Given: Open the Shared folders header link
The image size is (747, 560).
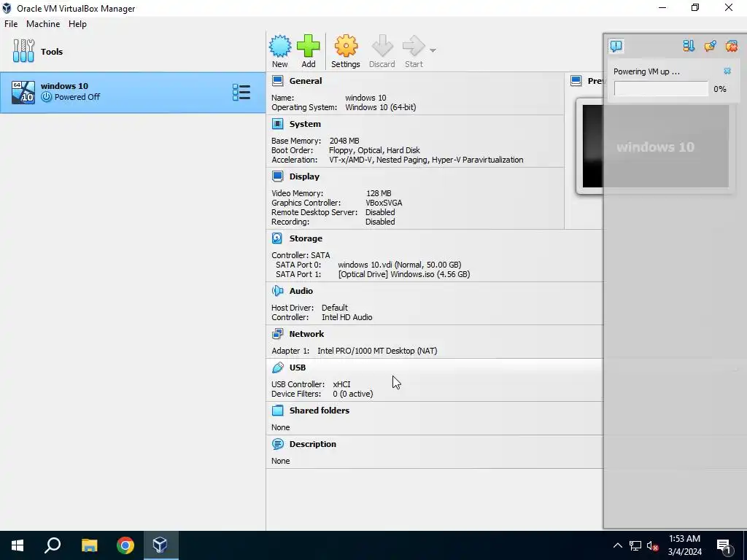Looking at the screenshot, I should [320, 411].
